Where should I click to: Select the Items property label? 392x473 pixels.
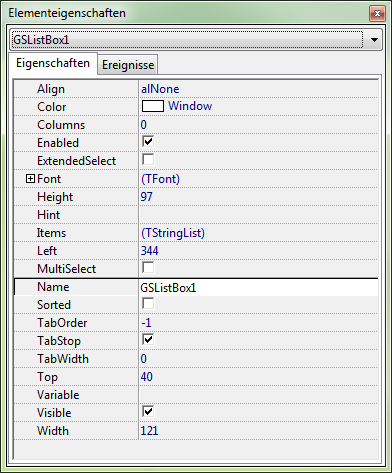(x=51, y=233)
